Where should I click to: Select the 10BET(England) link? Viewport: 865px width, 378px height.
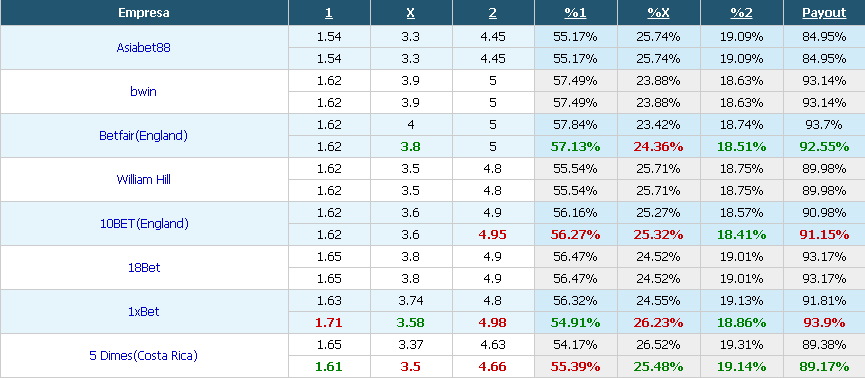(143, 223)
